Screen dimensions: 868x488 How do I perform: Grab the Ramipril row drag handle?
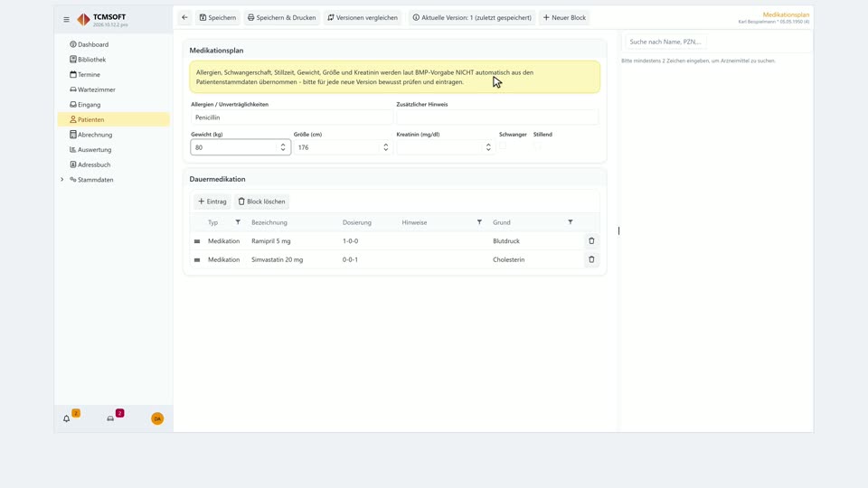(x=197, y=241)
